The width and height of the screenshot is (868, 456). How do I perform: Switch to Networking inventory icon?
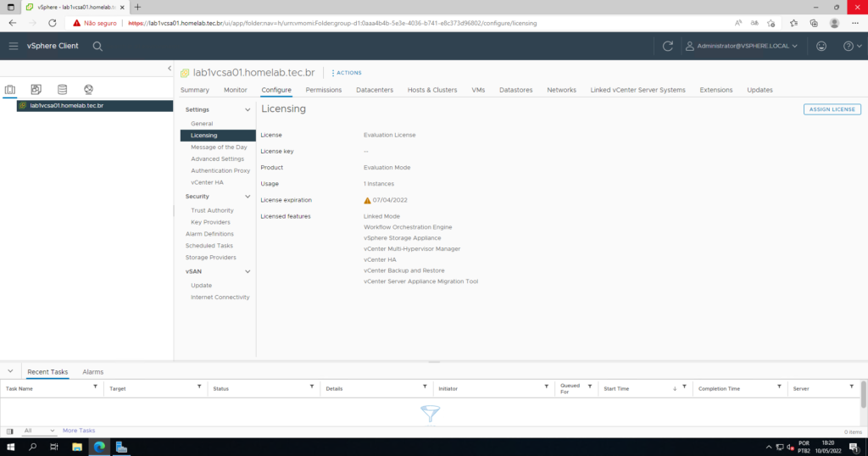point(88,89)
